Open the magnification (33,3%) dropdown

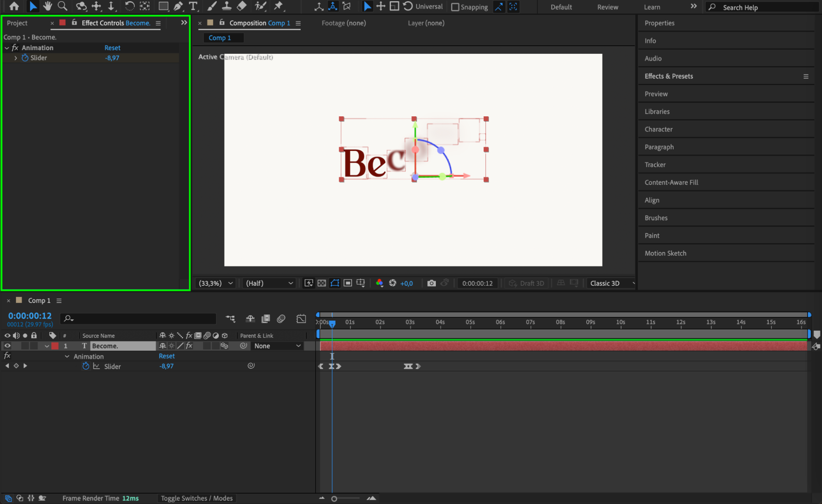(x=216, y=283)
